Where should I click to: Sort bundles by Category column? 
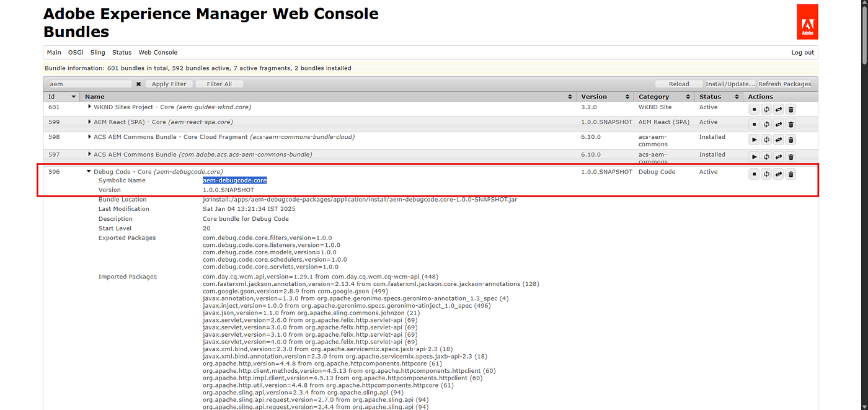coord(665,97)
